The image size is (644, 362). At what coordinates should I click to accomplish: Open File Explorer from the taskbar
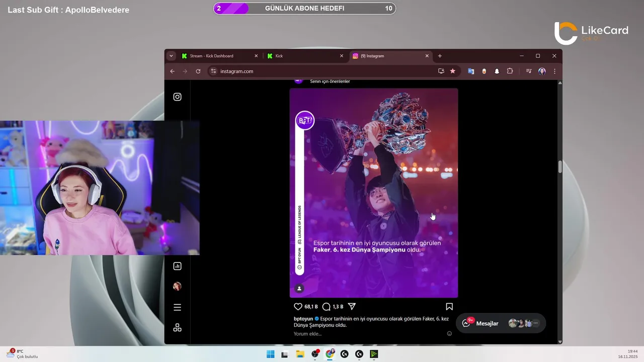(300, 354)
